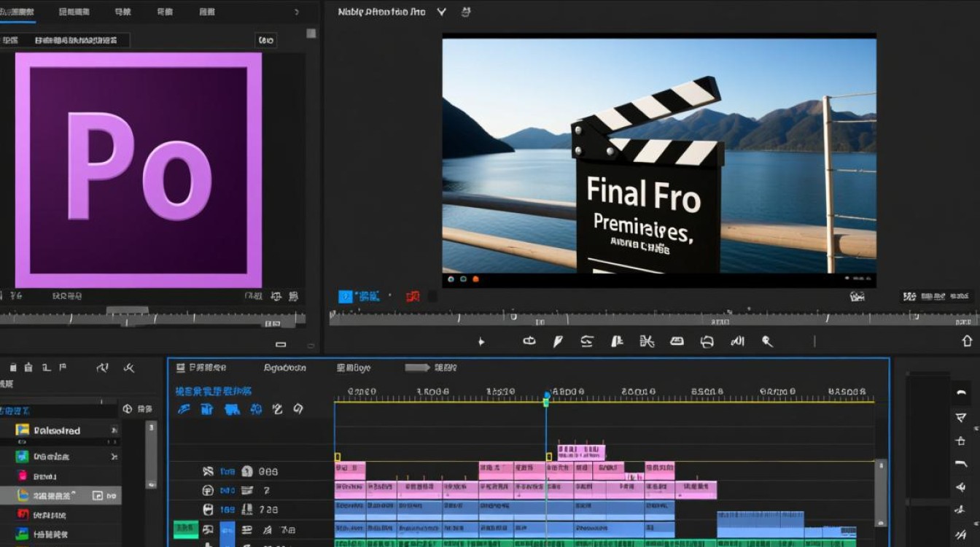Click the upload arrow icon at the transport bar's right end

click(x=967, y=341)
